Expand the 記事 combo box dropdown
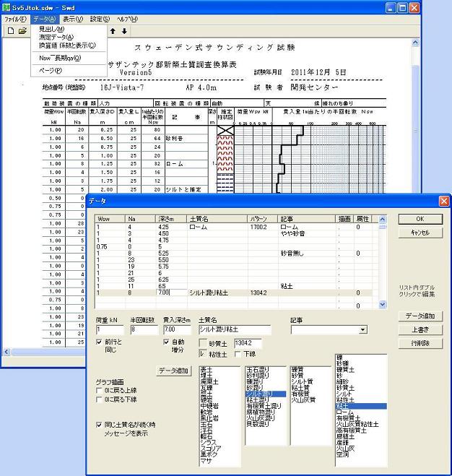 [x=362, y=329]
